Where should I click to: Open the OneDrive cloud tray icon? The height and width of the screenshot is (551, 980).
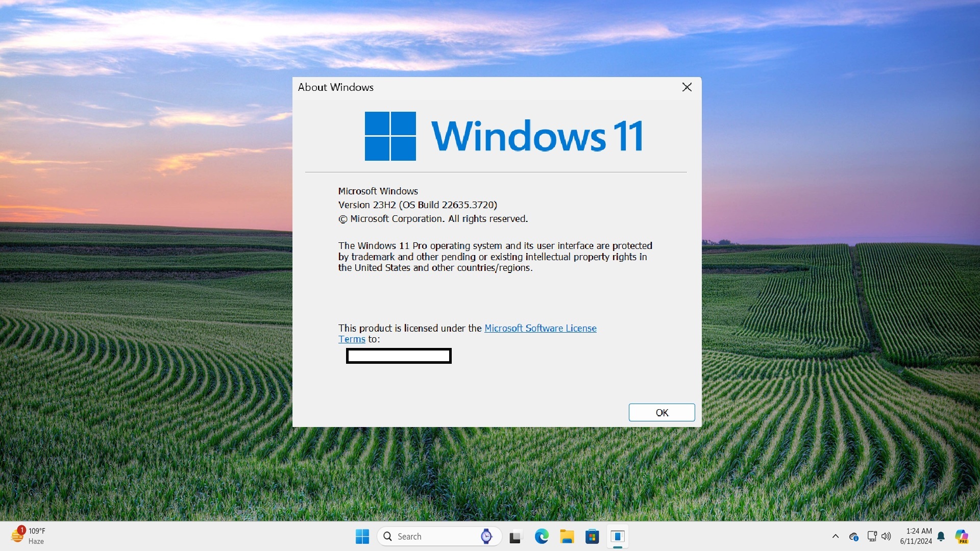(853, 537)
